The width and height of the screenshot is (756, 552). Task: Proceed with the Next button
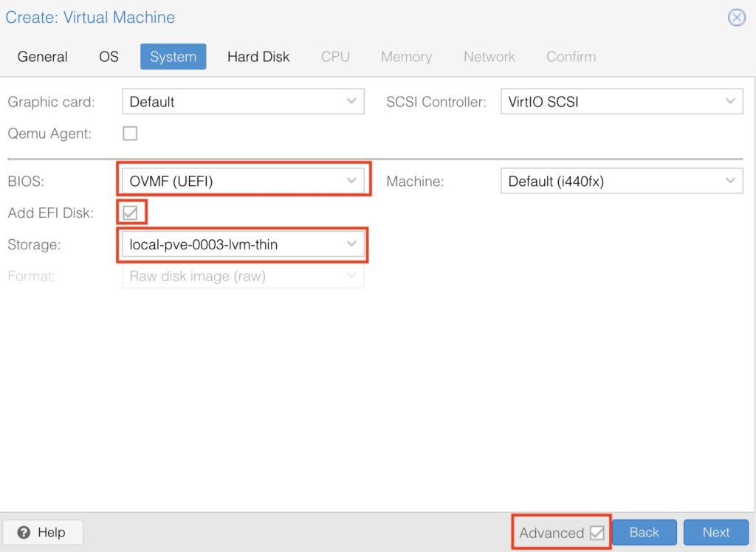(x=716, y=532)
